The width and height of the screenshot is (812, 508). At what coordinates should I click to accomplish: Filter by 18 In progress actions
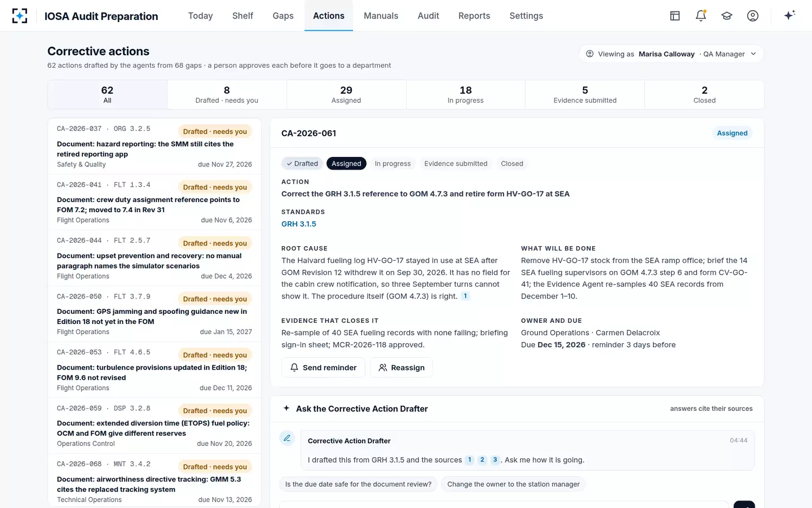coord(466,94)
